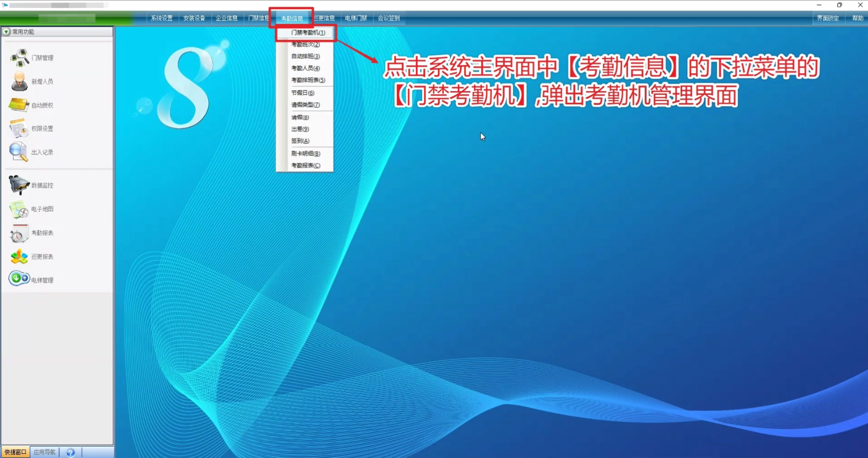This screenshot has height=458, width=868.
Task: Click the 帮助 button in top bar
Action: tap(858, 18)
